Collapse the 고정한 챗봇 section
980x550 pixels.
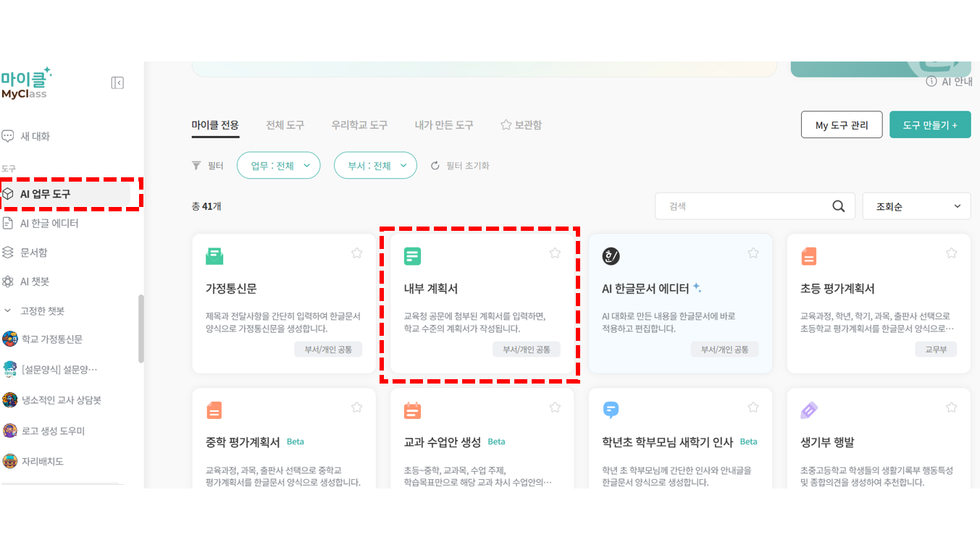[x=8, y=310]
